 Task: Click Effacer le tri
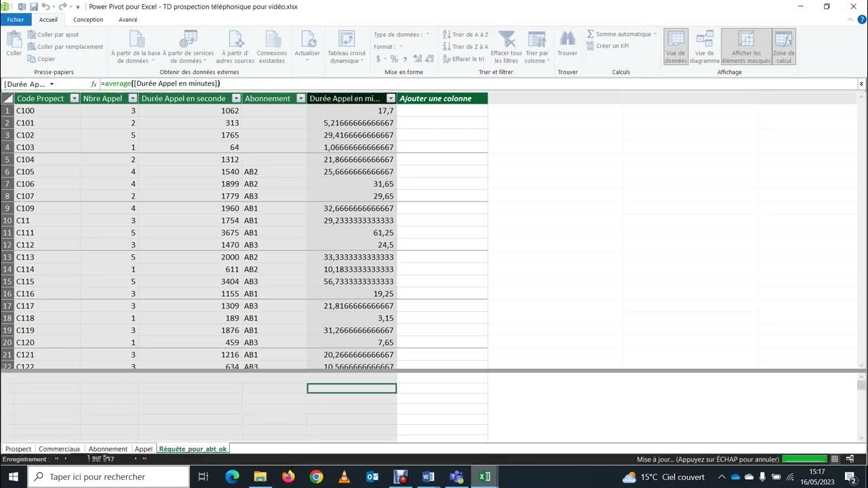463,59
